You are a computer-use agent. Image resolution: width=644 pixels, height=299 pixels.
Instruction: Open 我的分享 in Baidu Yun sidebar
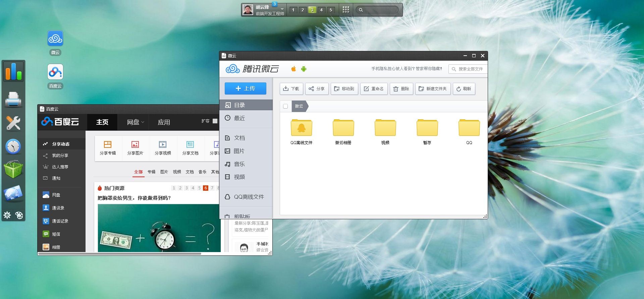[60, 156]
